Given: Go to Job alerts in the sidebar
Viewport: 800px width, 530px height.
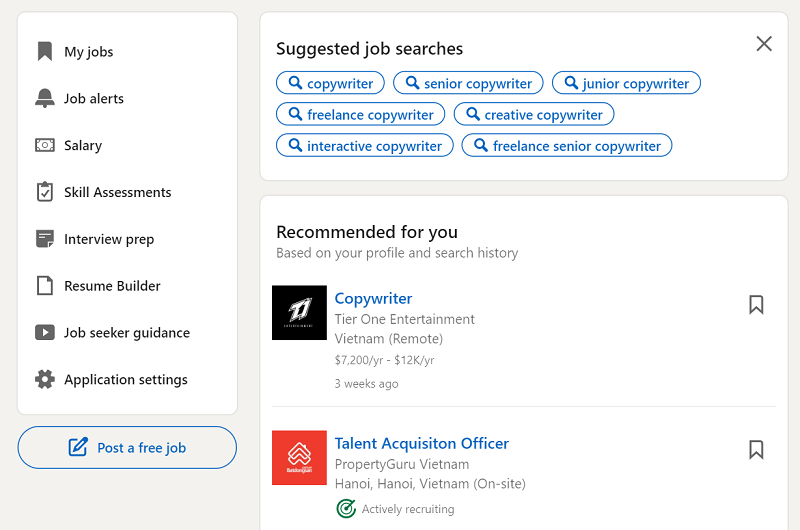Looking at the screenshot, I should pos(94,98).
